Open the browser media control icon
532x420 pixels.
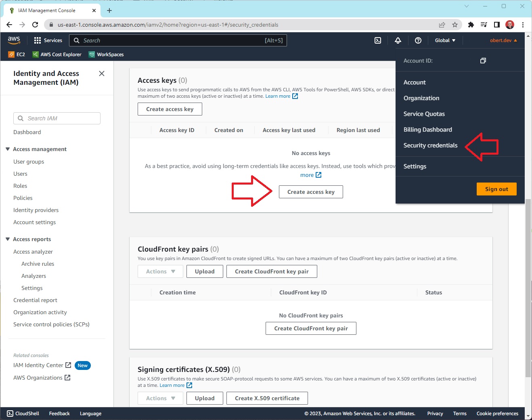pyautogui.click(x=484, y=25)
